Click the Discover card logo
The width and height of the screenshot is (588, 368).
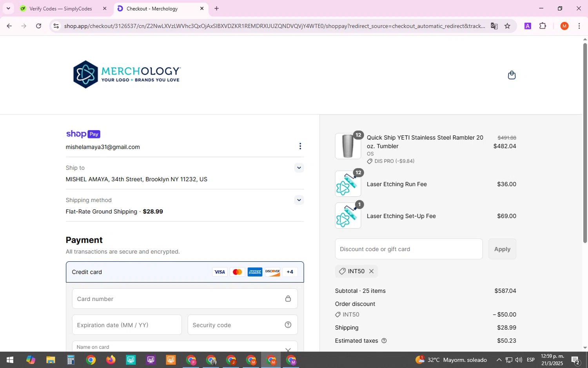[272, 272]
